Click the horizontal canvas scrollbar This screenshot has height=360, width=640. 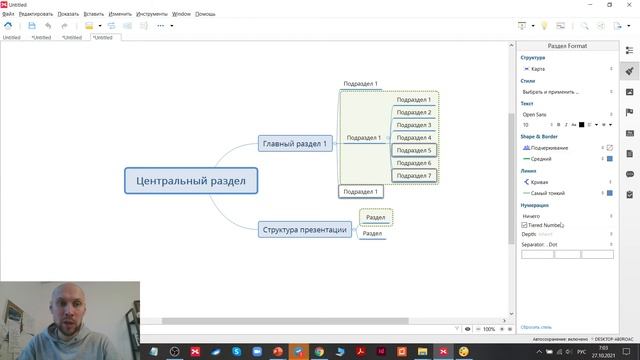coord(285,321)
